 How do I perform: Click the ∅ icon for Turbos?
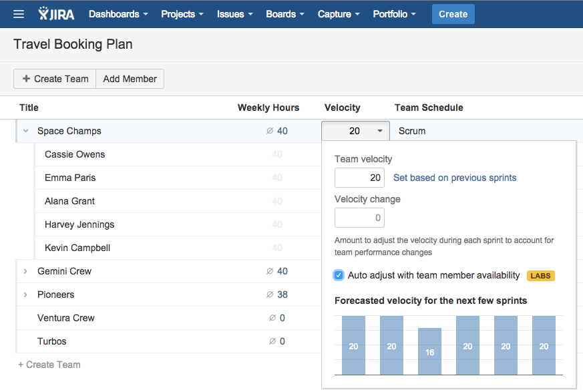click(x=274, y=341)
